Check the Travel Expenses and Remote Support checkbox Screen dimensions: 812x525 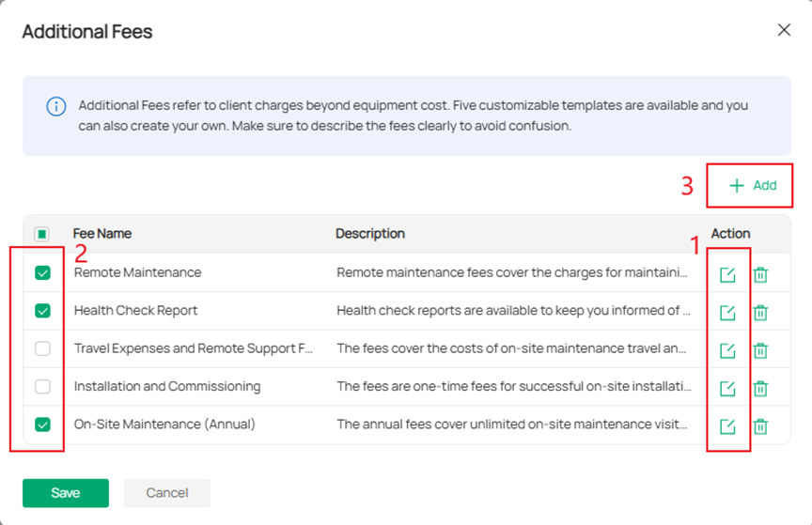42,348
